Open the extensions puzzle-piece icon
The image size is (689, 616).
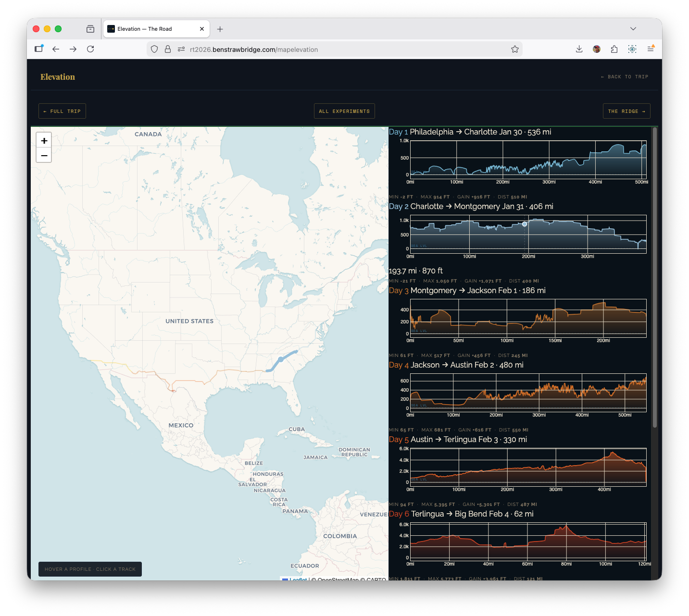click(614, 49)
